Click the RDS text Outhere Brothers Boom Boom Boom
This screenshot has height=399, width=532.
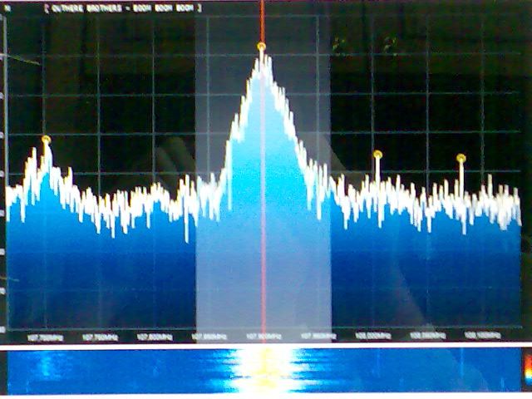[x=123, y=8]
